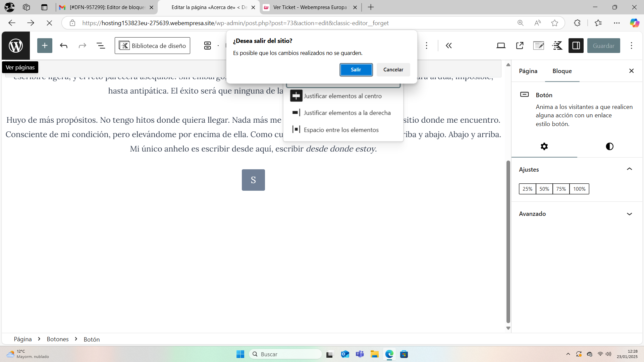
Task: Open File Explorer from the taskbar
Action: (x=374, y=354)
